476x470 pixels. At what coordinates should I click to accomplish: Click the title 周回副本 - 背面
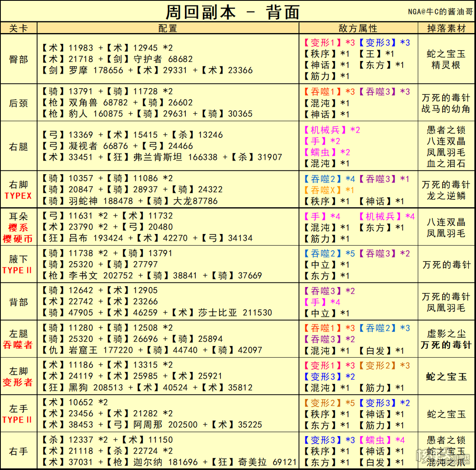[x=233, y=12]
